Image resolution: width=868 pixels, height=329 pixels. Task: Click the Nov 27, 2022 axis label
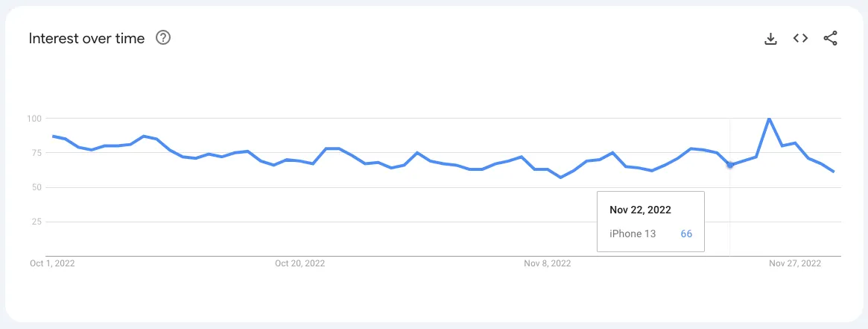[x=795, y=263]
